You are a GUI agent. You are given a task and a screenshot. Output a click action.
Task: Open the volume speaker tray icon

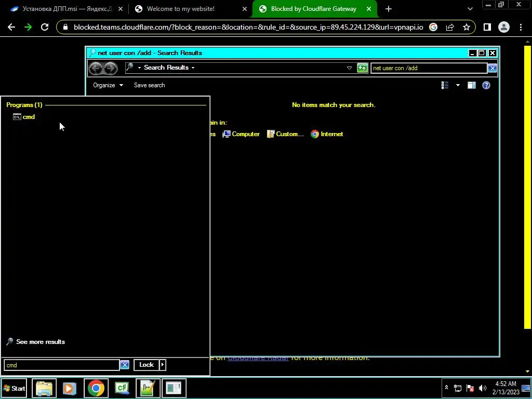pyautogui.click(x=483, y=388)
